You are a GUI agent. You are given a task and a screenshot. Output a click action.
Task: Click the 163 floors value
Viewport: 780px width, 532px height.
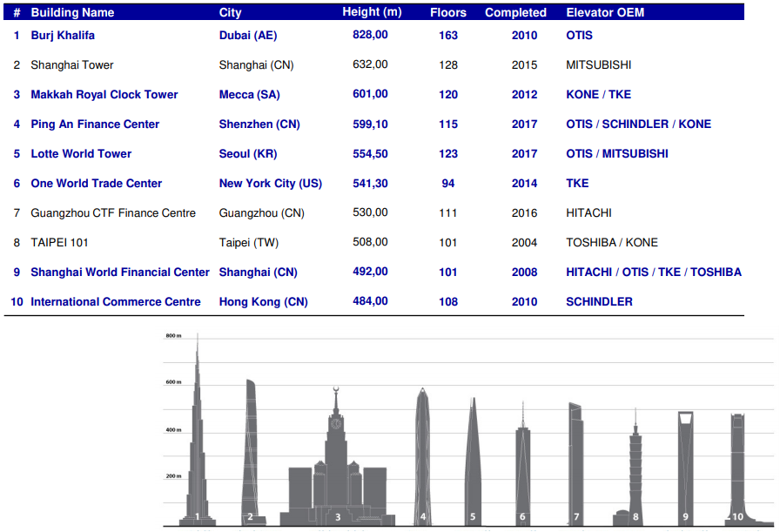click(x=448, y=36)
